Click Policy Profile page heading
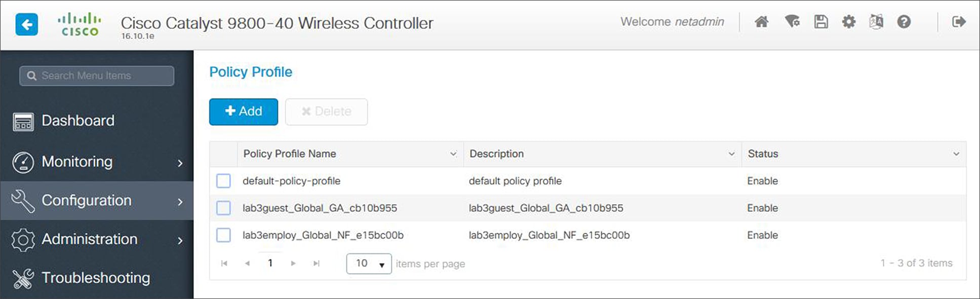Viewport: 980px width, 299px height. 251,72
